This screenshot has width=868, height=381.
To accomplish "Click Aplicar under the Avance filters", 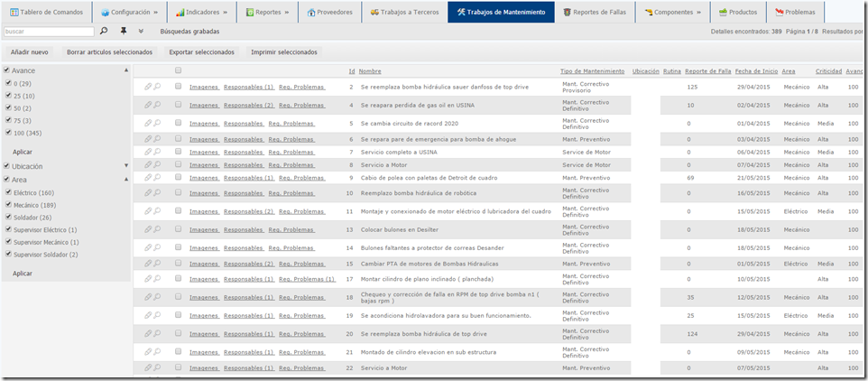I will point(23,152).
